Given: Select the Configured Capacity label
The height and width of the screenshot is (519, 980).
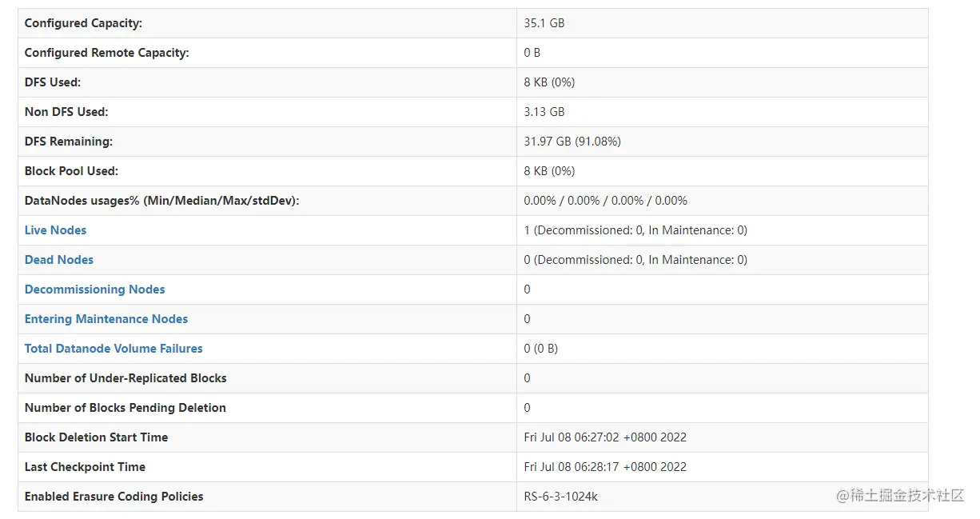Looking at the screenshot, I should tap(83, 23).
